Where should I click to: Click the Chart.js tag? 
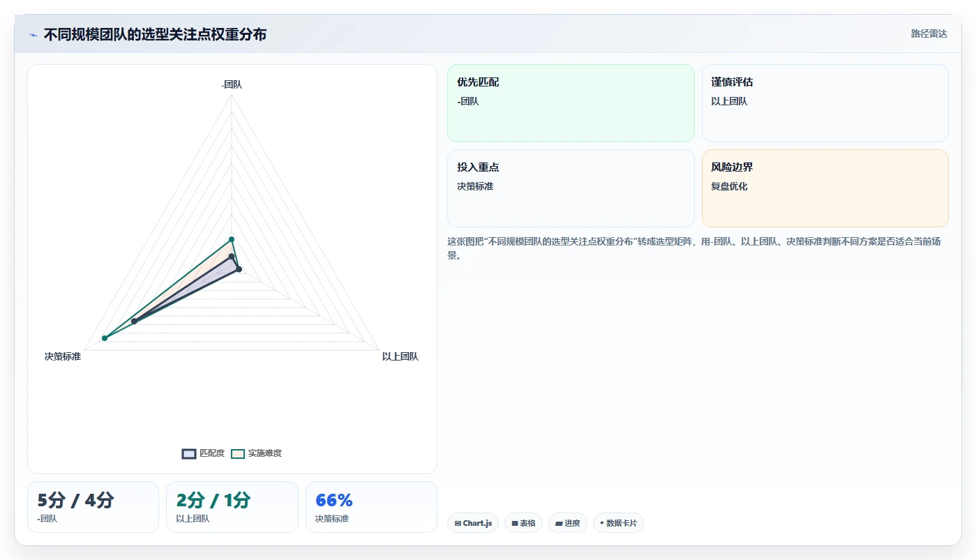pos(473,523)
